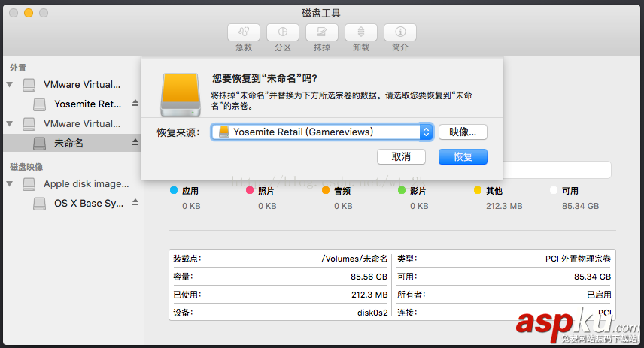
Task: Click the 85.56 GB capacity value
Action: click(x=369, y=277)
